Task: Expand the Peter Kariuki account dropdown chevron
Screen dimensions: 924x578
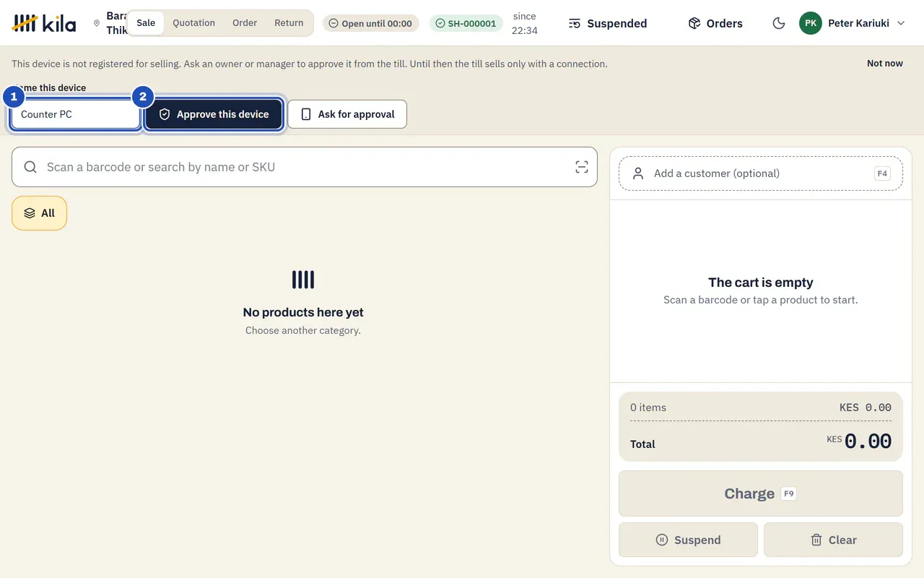Action: (901, 23)
